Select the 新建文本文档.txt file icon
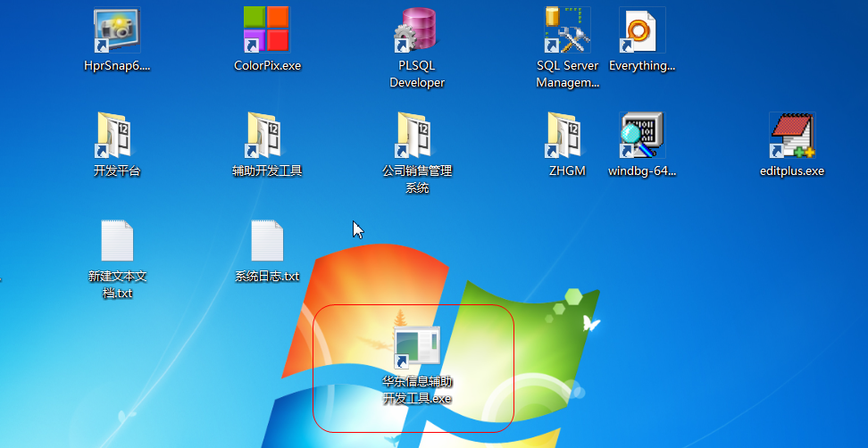Image resolution: width=868 pixels, height=448 pixels. (117, 241)
